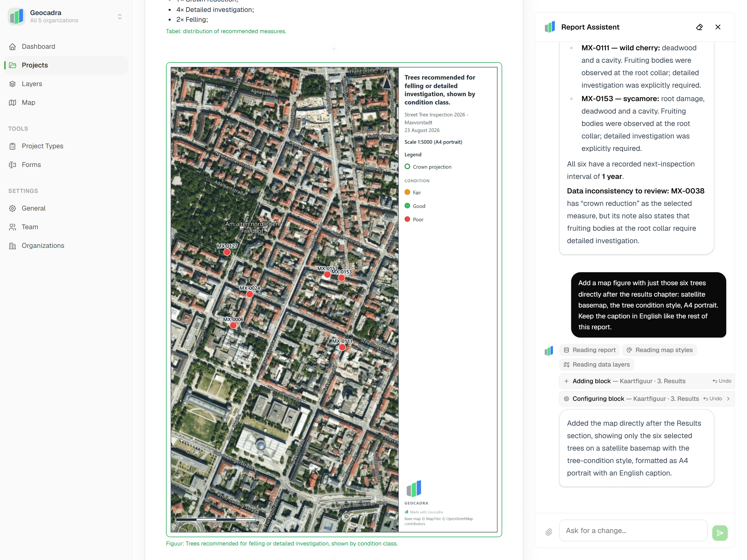Click the 'MX-0153 — sycamore' list entry
The height and width of the screenshot is (560, 747).
click(x=643, y=124)
